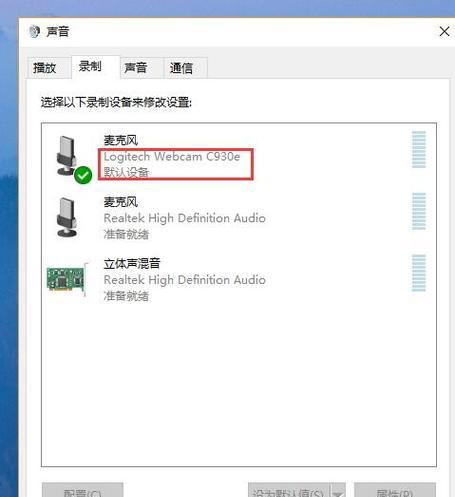This screenshot has height=497, width=455.
Task: Click the Realtek microphone level meter
Action: tap(419, 211)
